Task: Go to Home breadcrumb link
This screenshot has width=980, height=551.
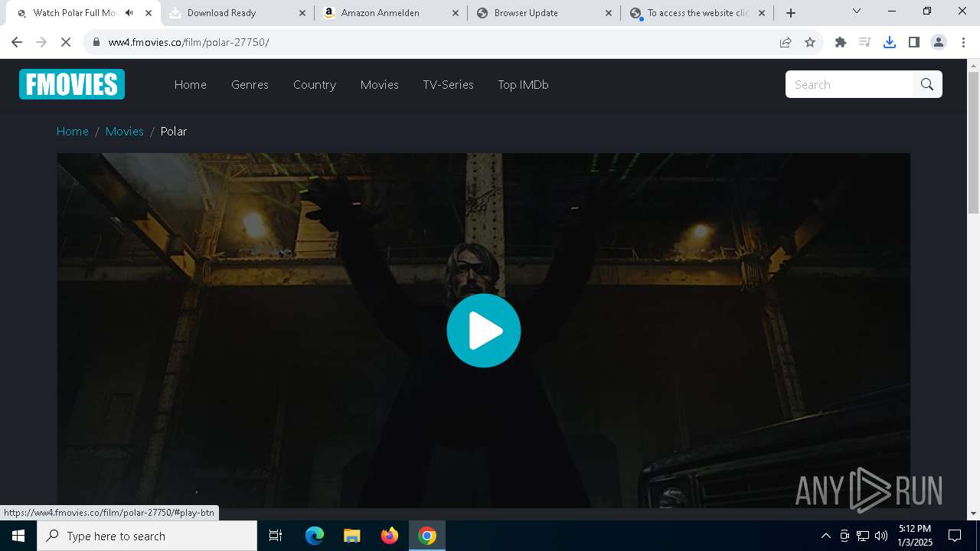Action: pos(73,132)
